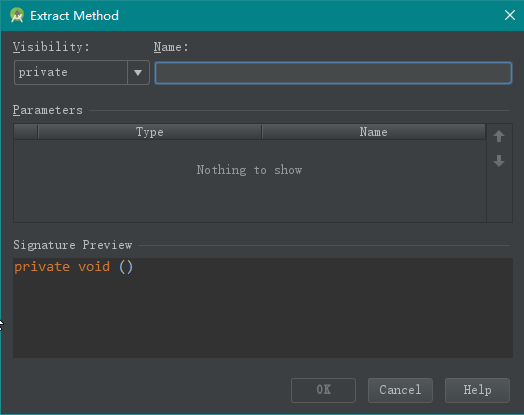Select the 'private' visibility combo box
Screen dimensions: 524x415
82,73
